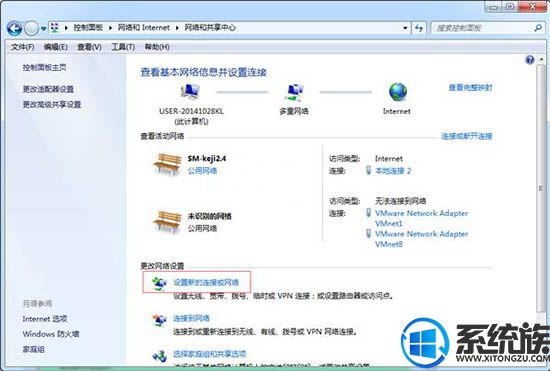
Task: Click the 连接到网络 icon
Action: point(159,320)
